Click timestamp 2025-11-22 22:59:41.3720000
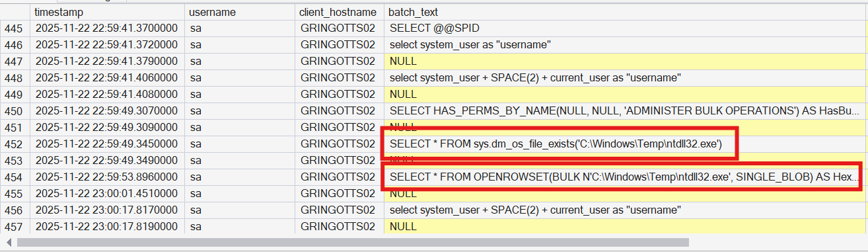Image resolution: width=868 pixels, height=252 pixels. 107,45
